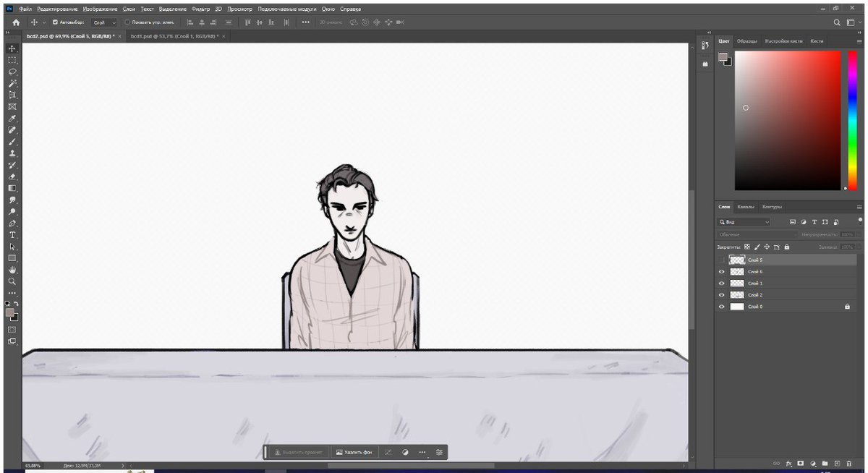Screen dimensions: 868x473
Task: Open the Файл menu
Action: (x=26, y=9)
